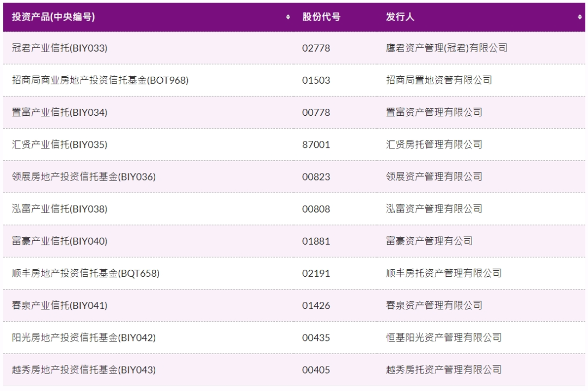Image resolution: width=588 pixels, height=391 pixels.
Task: Click stock code 00405
Action: (316, 370)
